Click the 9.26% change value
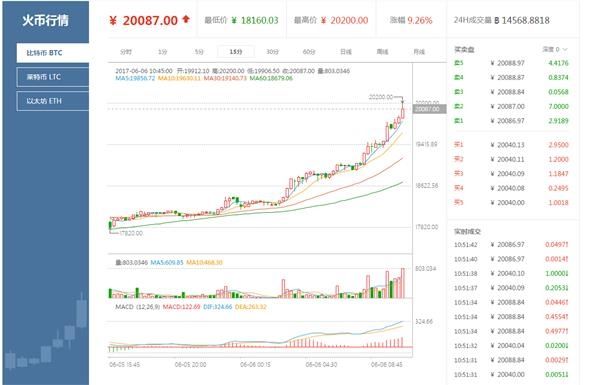The height and width of the screenshot is (385, 600). [x=420, y=20]
